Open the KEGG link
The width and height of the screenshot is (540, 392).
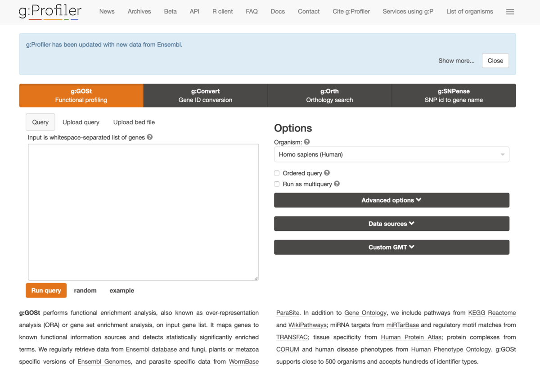pos(477,313)
